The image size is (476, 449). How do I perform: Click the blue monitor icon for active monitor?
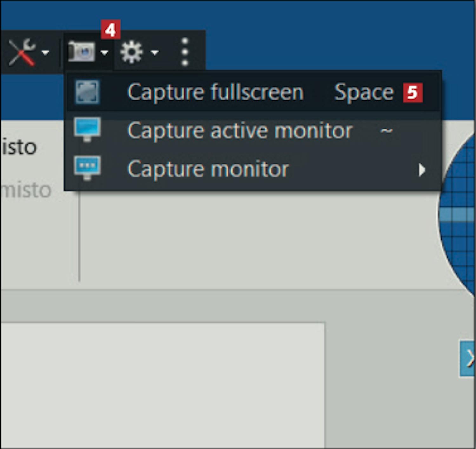click(87, 130)
